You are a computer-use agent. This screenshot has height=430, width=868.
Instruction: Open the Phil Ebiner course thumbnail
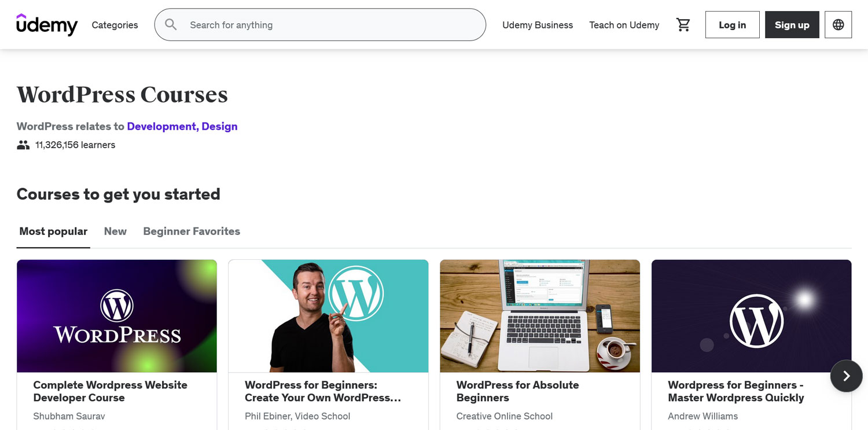[x=328, y=316]
